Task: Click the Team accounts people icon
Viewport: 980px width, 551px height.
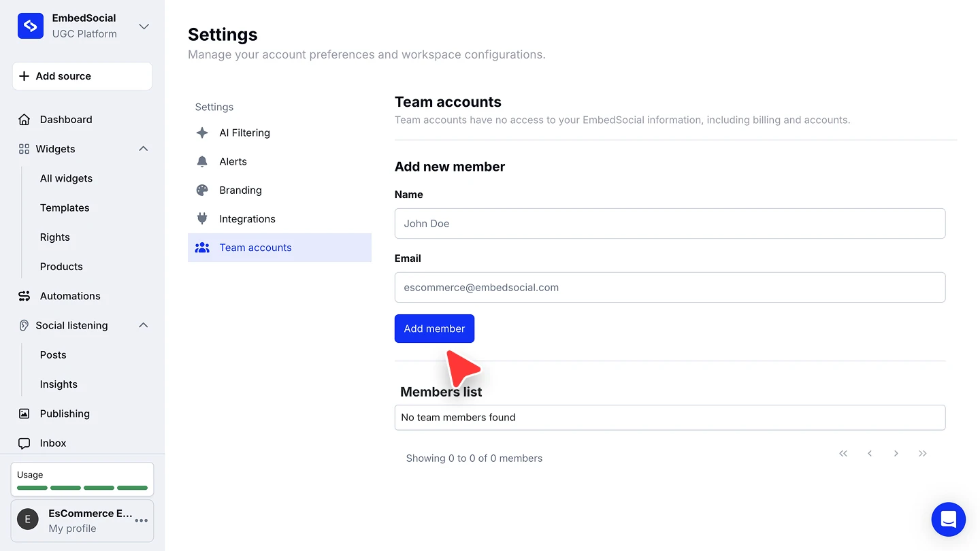Action: coord(202,248)
